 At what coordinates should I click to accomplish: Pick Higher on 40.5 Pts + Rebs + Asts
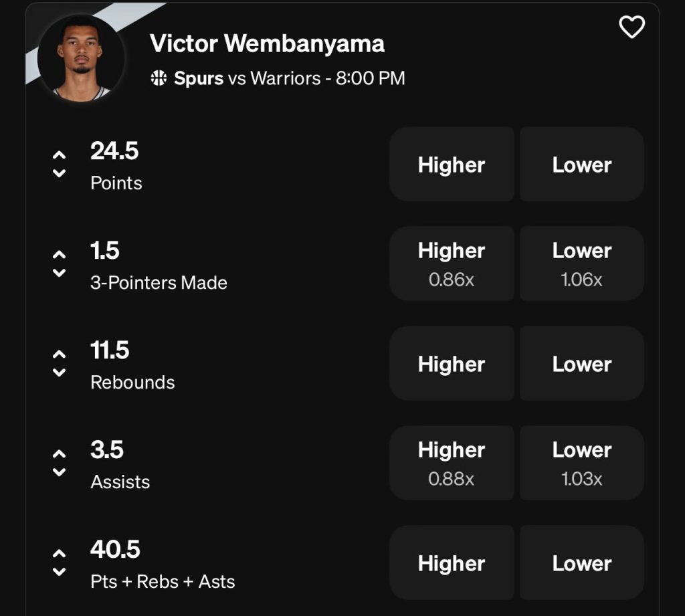452,562
